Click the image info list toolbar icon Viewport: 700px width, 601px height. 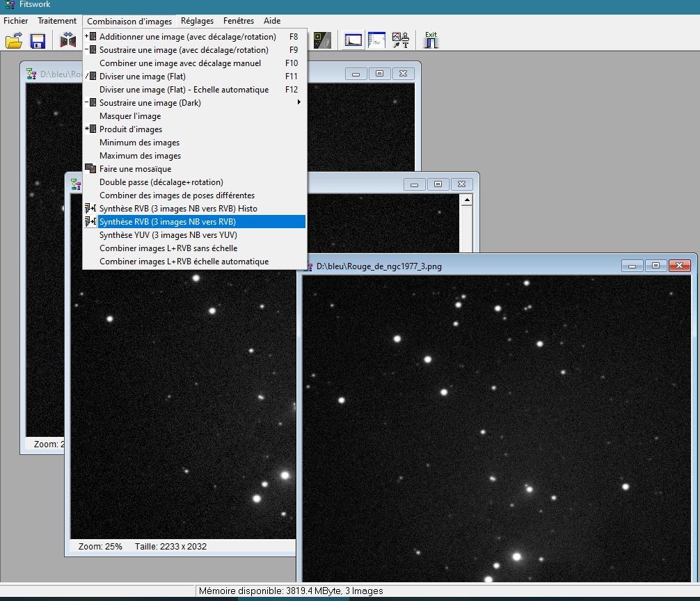376,40
